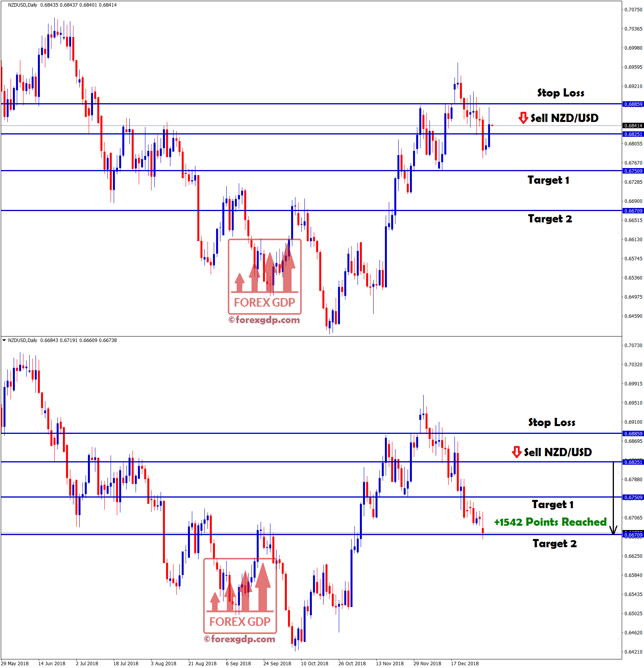
Task: Click the 24 Sep 2018 date label
Action: (277, 663)
